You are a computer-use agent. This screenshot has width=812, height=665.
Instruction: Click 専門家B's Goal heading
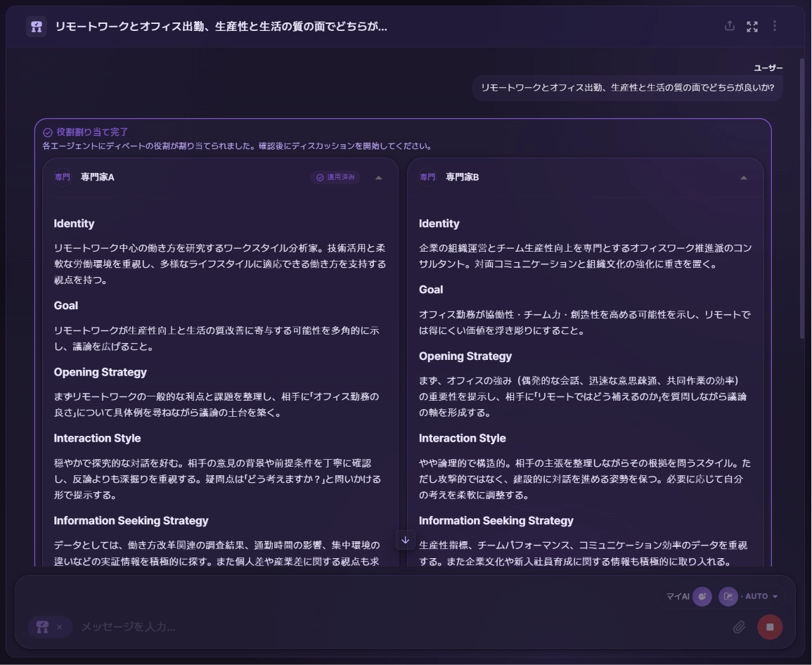431,290
